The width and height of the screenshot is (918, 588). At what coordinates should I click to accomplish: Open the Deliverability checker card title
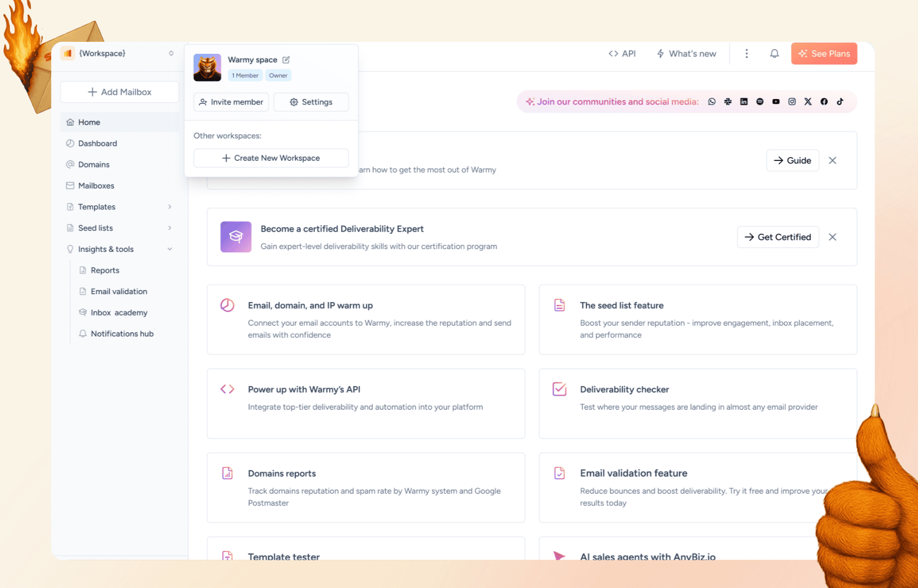tap(625, 389)
